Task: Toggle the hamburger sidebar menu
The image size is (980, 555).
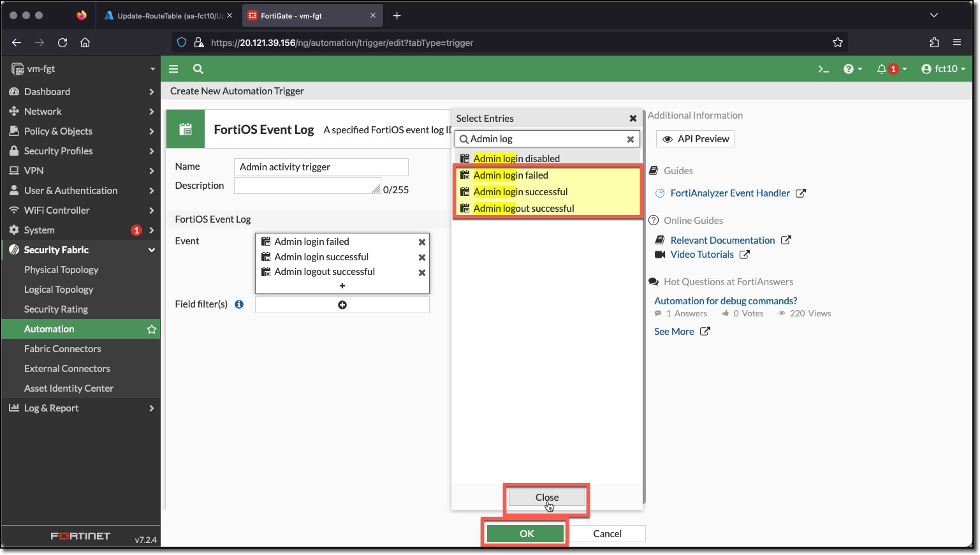Action: pyautogui.click(x=173, y=69)
